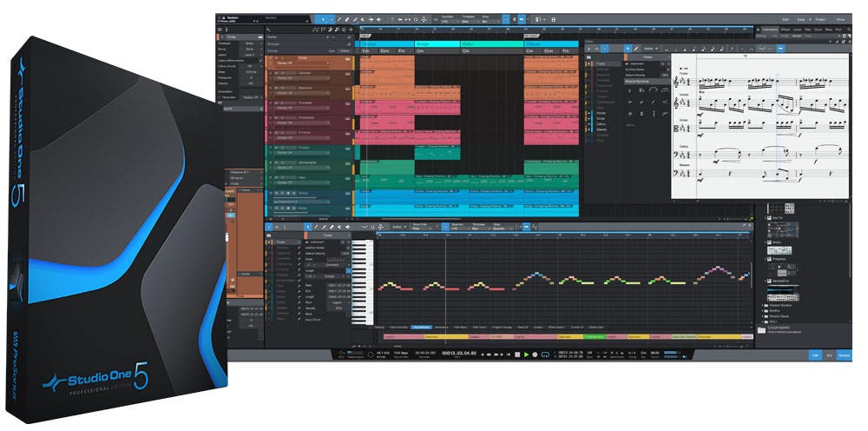Open the track list wrench options
Image resolution: width=868 pixels, height=431 pixels.
coord(268,30)
